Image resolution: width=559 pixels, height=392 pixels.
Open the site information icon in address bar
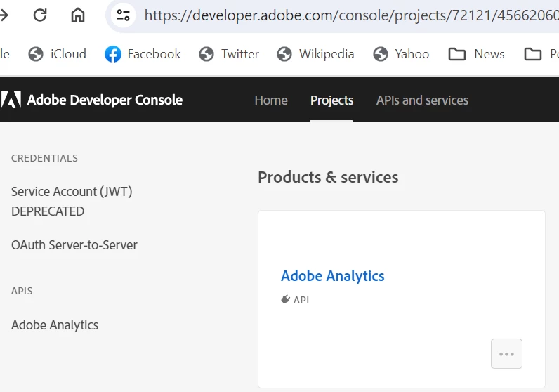click(124, 15)
